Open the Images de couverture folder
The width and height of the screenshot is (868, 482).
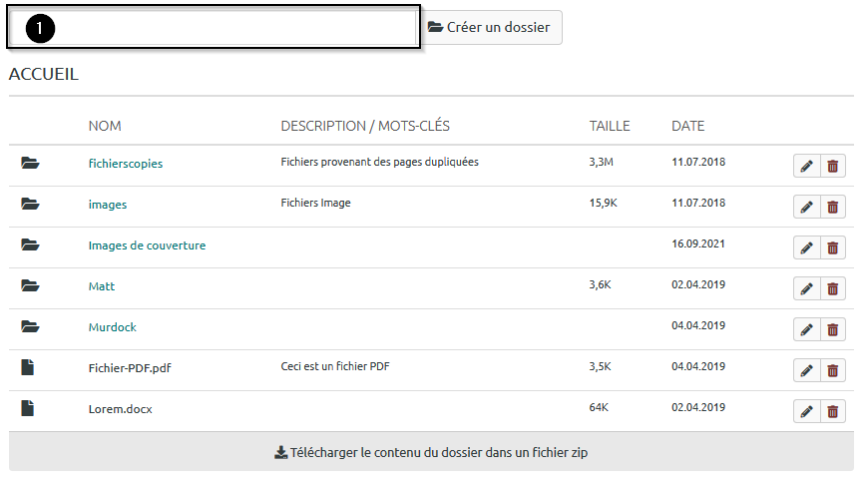click(147, 244)
